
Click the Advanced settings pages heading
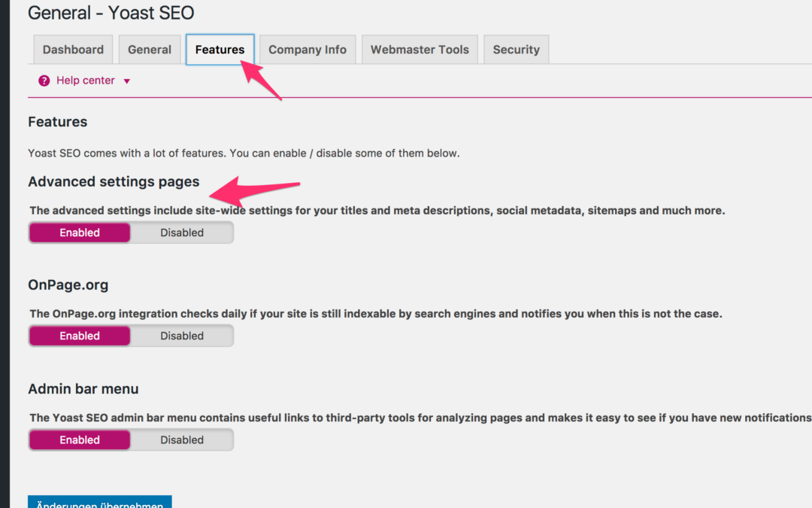pos(114,182)
